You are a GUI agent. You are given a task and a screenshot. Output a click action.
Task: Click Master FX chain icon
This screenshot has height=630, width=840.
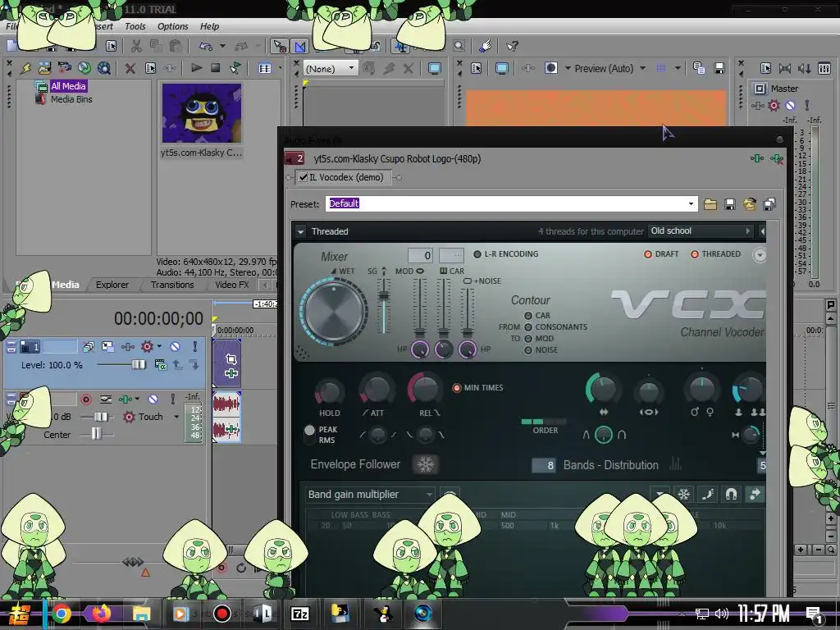pyautogui.click(x=757, y=106)
